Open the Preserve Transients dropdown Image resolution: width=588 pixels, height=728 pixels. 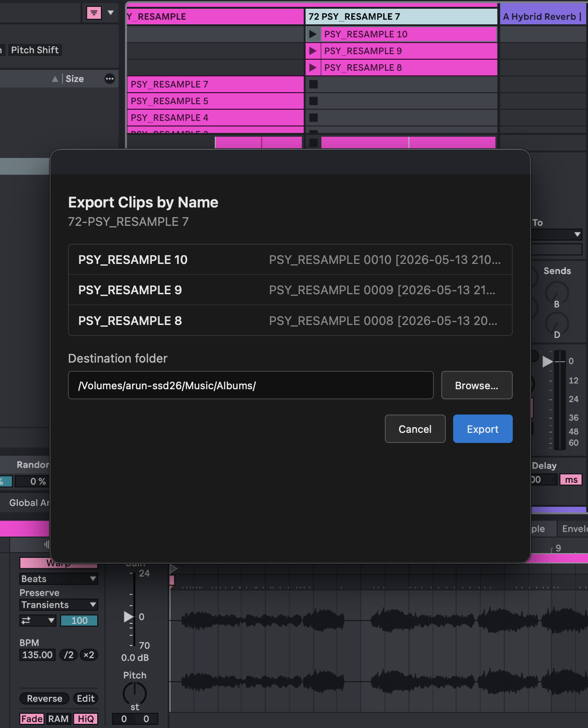[x=59, y=605]
